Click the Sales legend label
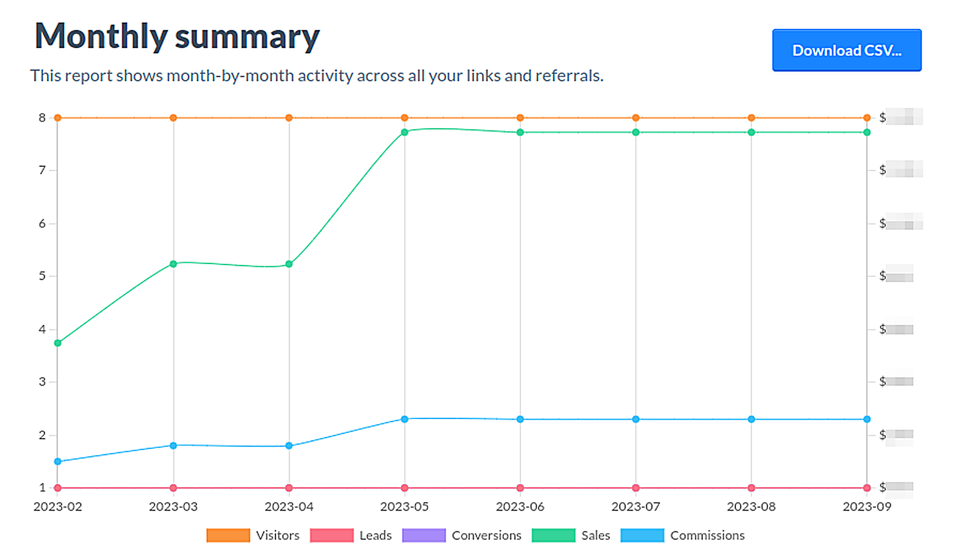 pyautogui.click(x=596, y=535)
